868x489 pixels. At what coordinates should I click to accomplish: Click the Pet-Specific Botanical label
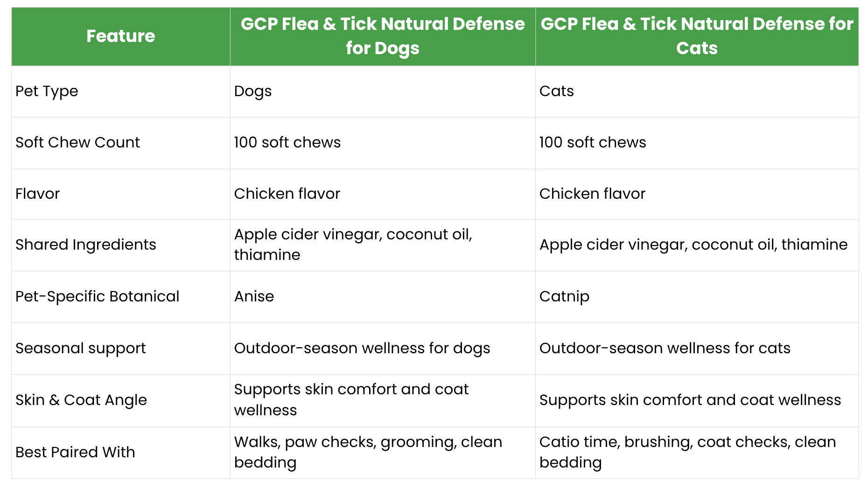(97, 296)
